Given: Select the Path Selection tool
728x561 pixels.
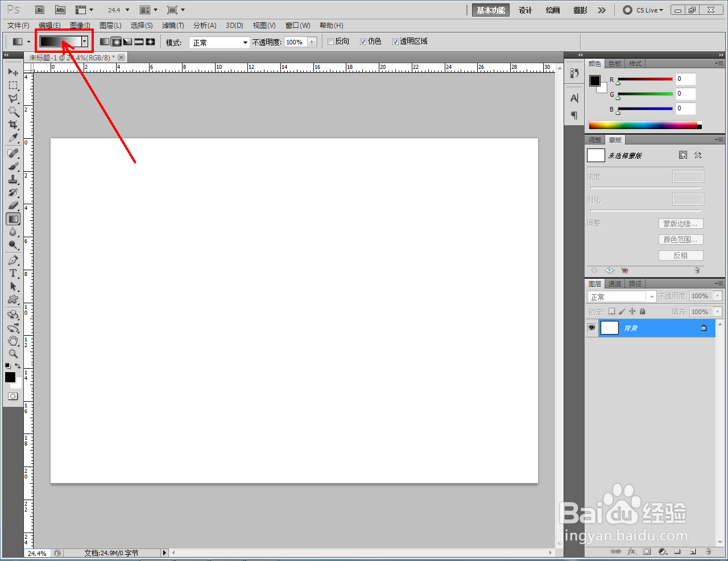Looking at the screenshot, I should click(13, 286).
